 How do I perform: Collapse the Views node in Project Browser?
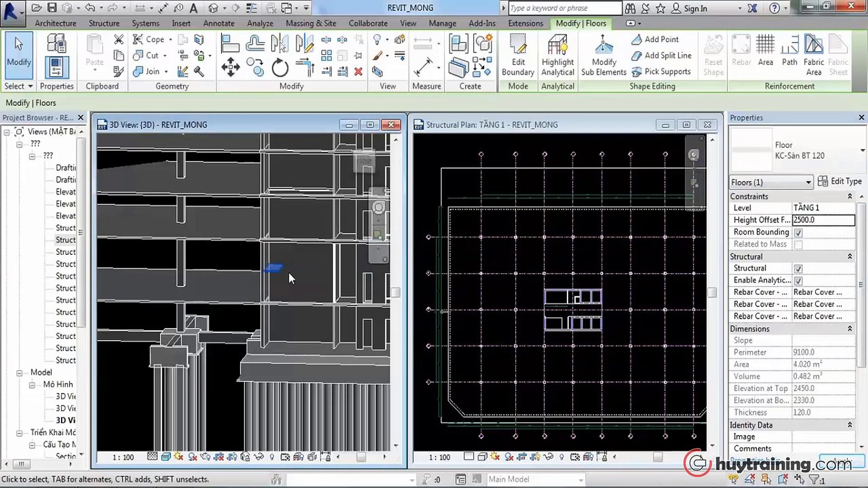pos(7,131)
